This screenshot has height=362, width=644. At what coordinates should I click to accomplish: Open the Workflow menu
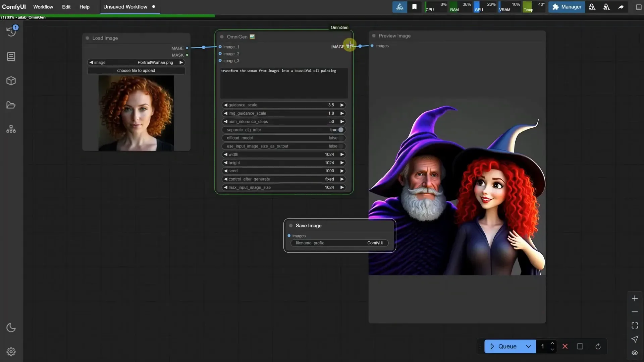pyautogui.click(x=43, y=7)
